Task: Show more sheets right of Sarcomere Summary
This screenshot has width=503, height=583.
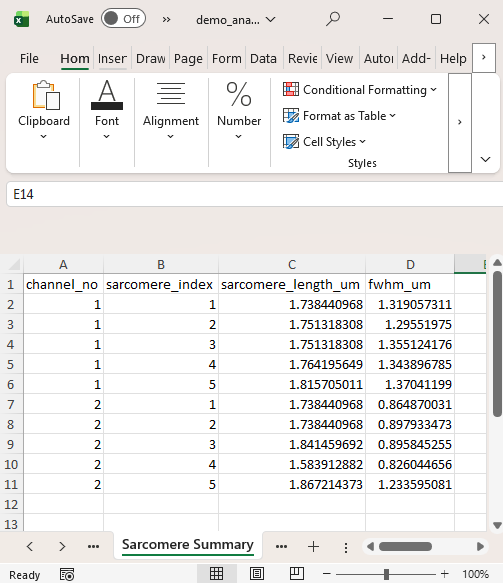Action: (x=281, y=546)
